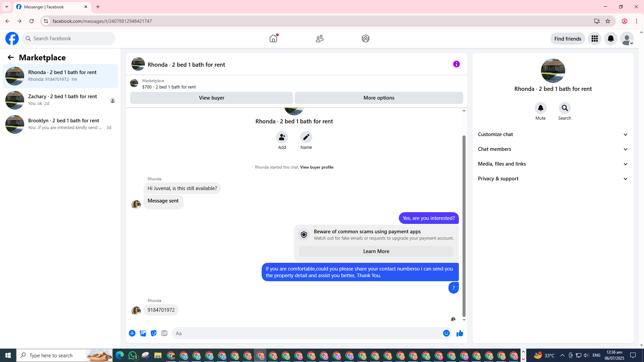Open the GIF picker icon

[164, 333]
